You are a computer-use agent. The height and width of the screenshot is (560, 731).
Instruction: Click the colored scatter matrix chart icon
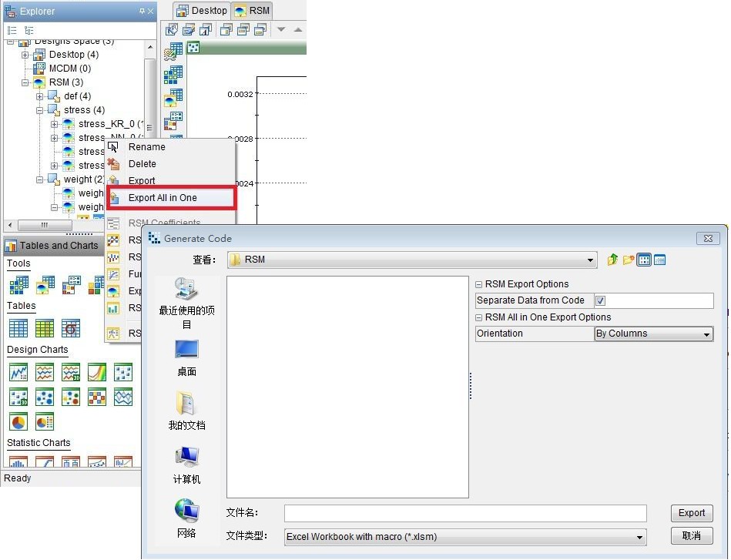click(x=97, y=397)
